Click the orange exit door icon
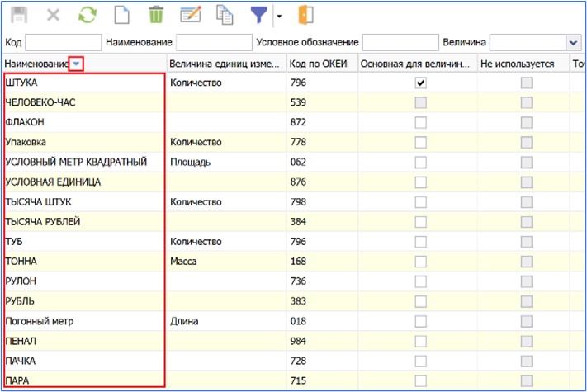587x392 pixels. (x=305, y=16)
